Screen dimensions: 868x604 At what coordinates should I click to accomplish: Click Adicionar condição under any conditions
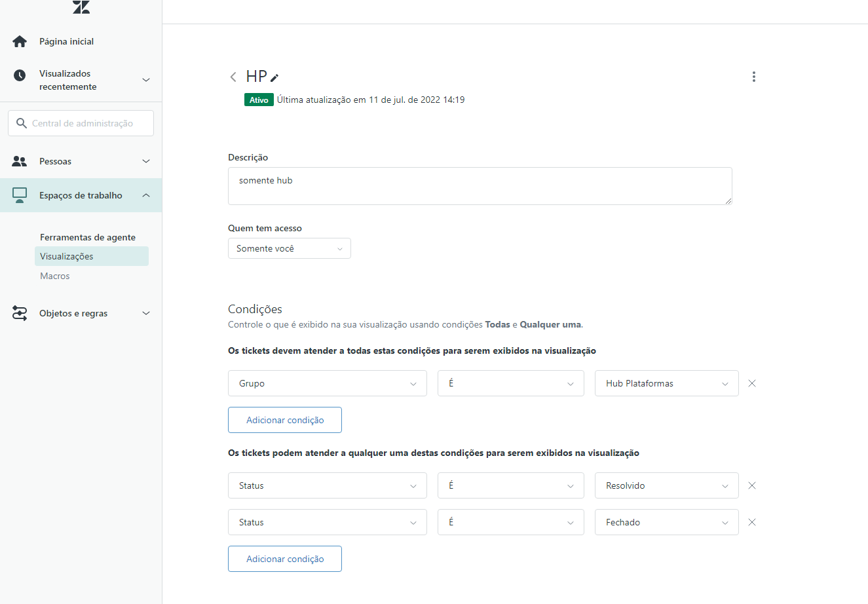[x=285, y=559]
